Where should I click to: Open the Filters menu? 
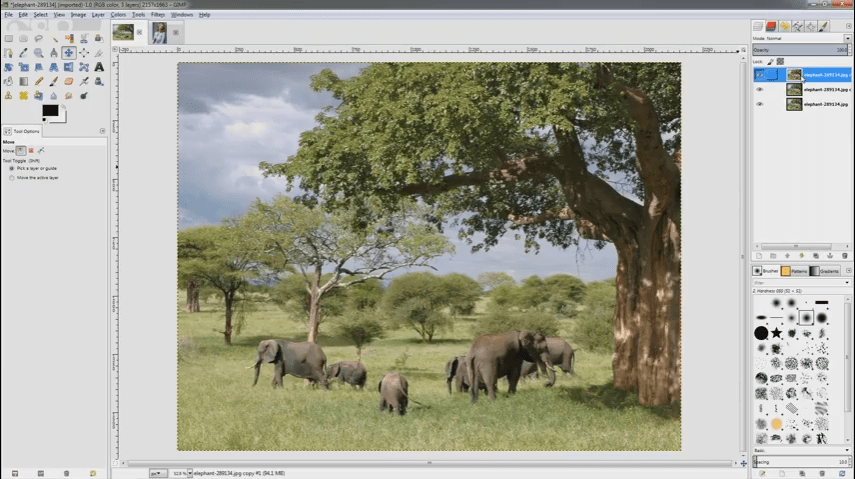pyautogui.click(x=158, y=15)
